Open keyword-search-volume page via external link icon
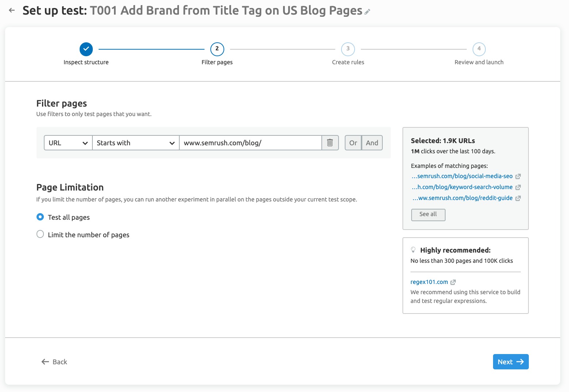 518,187
